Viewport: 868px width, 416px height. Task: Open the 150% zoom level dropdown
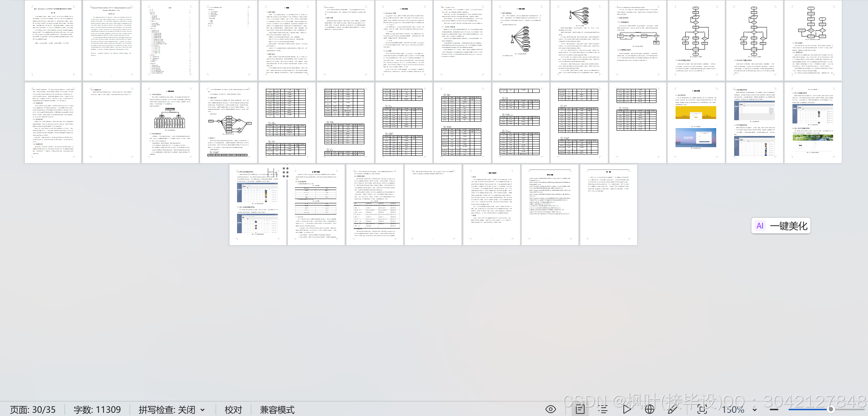[x=754, y=410]
